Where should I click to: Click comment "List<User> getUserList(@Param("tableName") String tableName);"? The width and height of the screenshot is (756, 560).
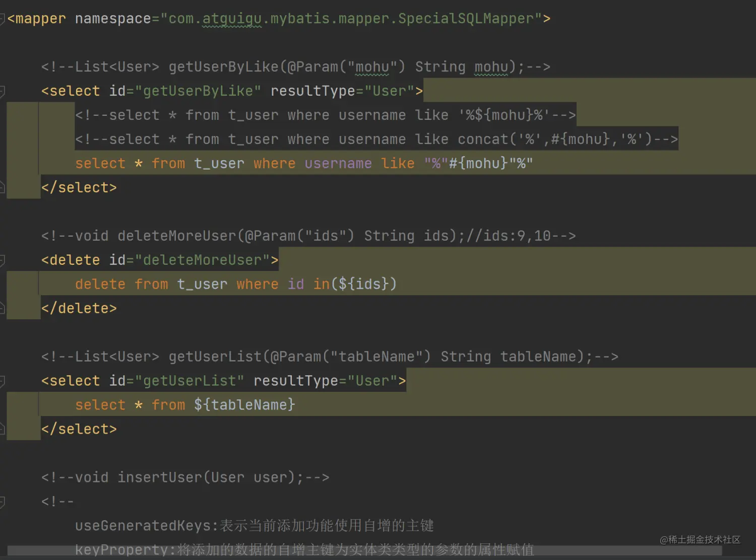[x=330, y=357]
